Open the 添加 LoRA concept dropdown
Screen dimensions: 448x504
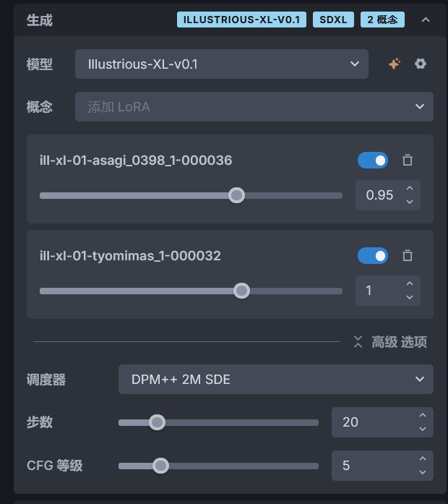[254, 106]
